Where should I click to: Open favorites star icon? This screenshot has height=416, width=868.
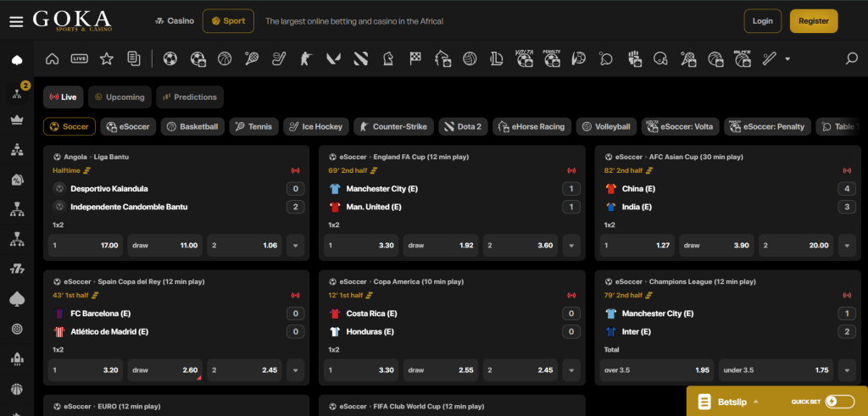tap(106, 58)
